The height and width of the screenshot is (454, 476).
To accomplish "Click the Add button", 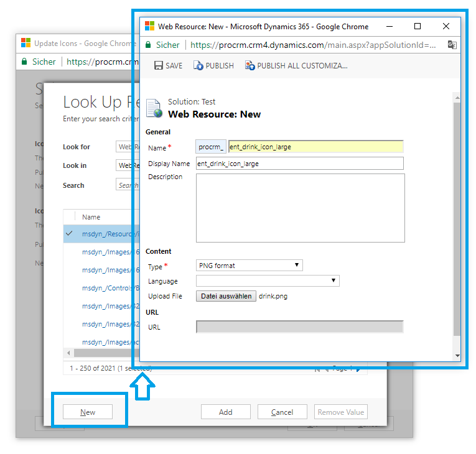I will pyautogui.click(x=225, y=412).
